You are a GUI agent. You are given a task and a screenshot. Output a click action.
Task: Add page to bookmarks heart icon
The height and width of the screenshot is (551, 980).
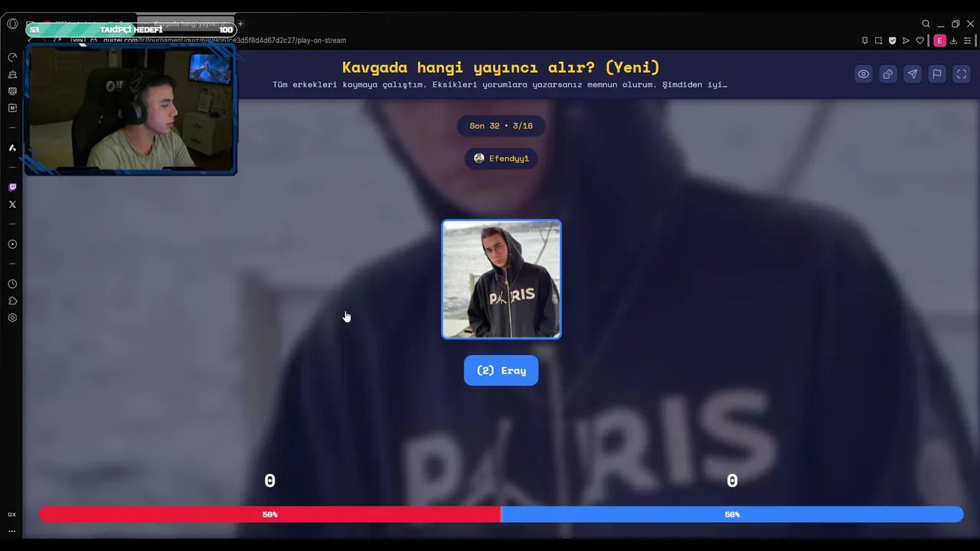pyautogui.click(x=920, y=41)
